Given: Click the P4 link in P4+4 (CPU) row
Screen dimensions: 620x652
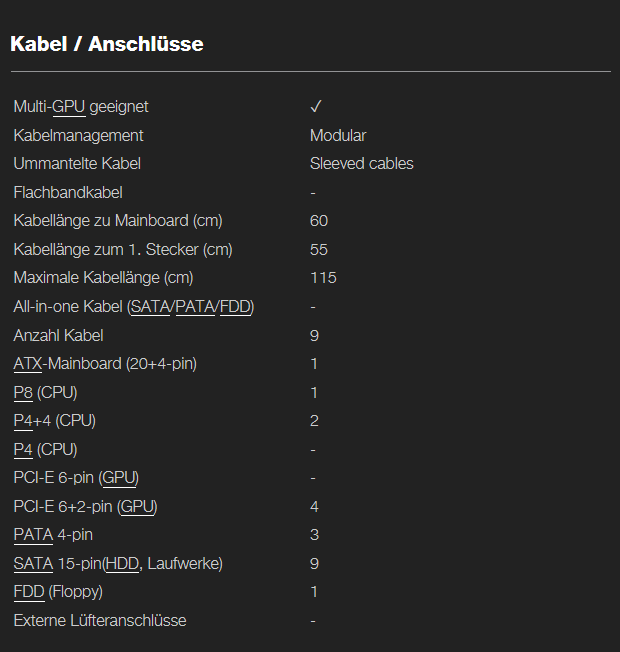Looking at the screenshot, I should click(23, 421).
